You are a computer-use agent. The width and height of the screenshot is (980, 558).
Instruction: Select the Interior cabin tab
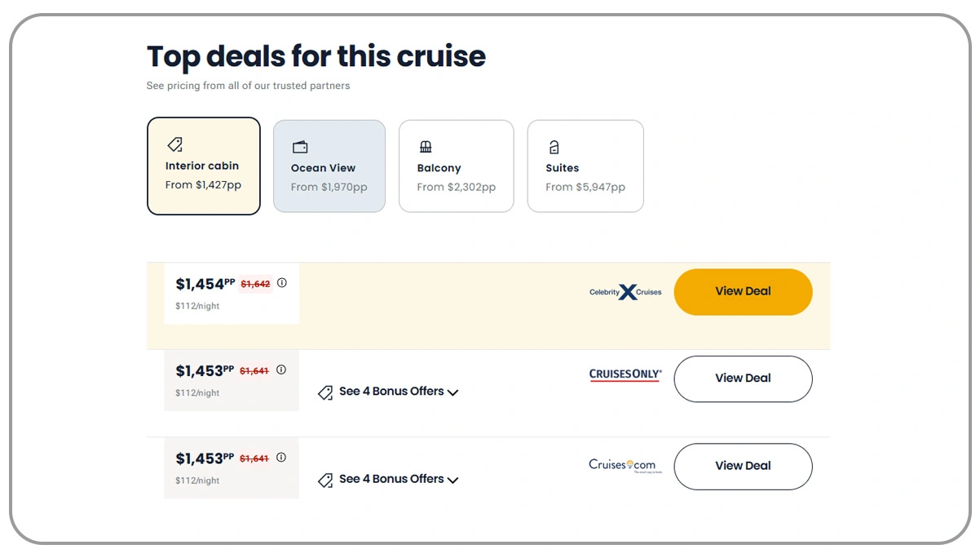204,166
